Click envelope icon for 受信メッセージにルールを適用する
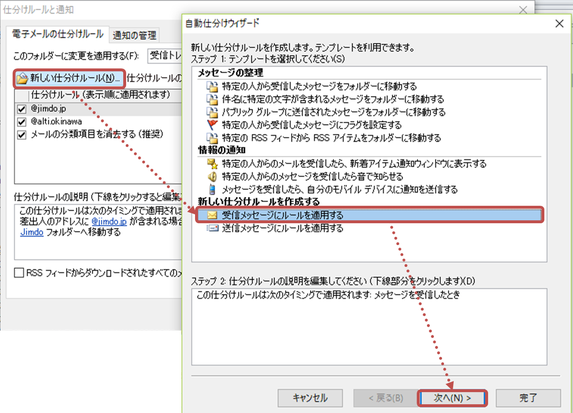573x413 pixels. (212, 215)
